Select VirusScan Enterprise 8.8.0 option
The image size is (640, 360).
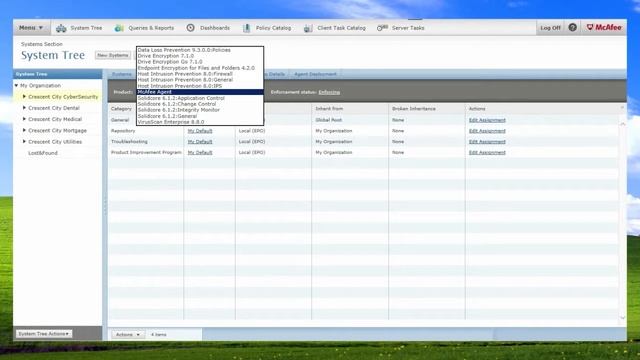coord(200,122)
